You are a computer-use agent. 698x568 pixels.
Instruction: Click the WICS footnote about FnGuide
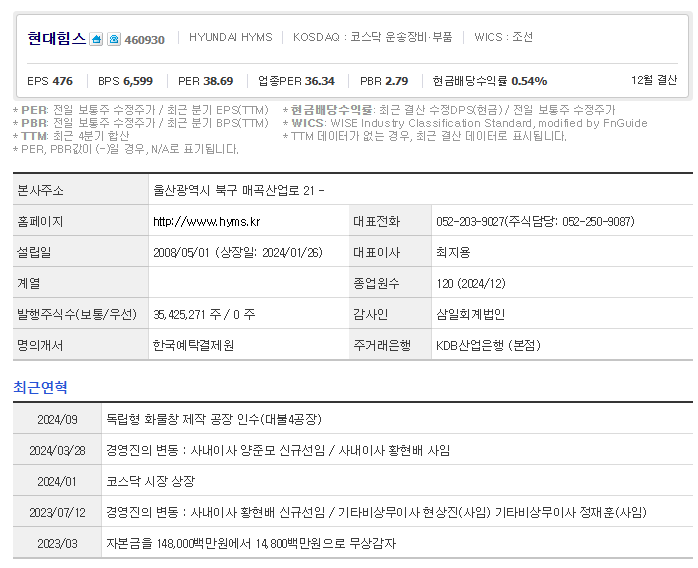point(465,123)
